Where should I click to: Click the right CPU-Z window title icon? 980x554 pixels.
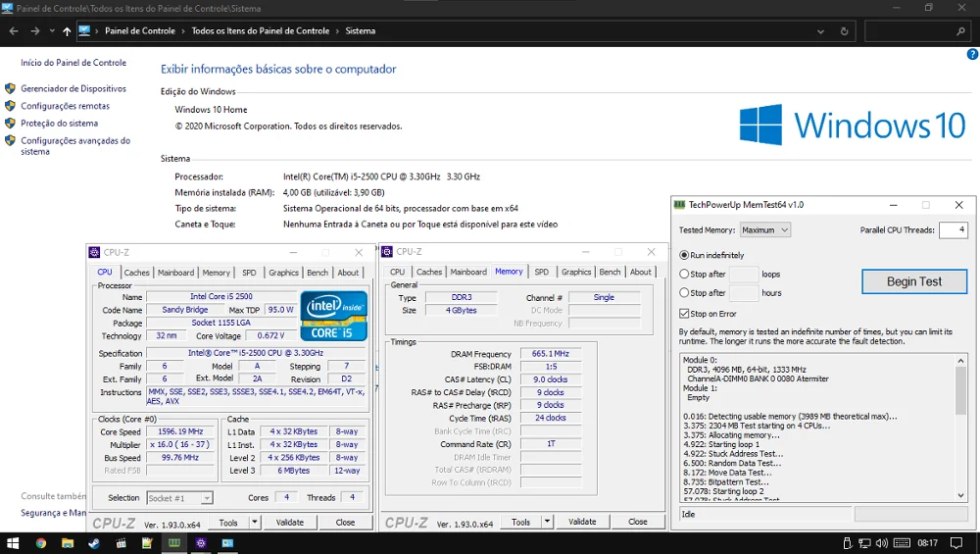click(387, 251)
